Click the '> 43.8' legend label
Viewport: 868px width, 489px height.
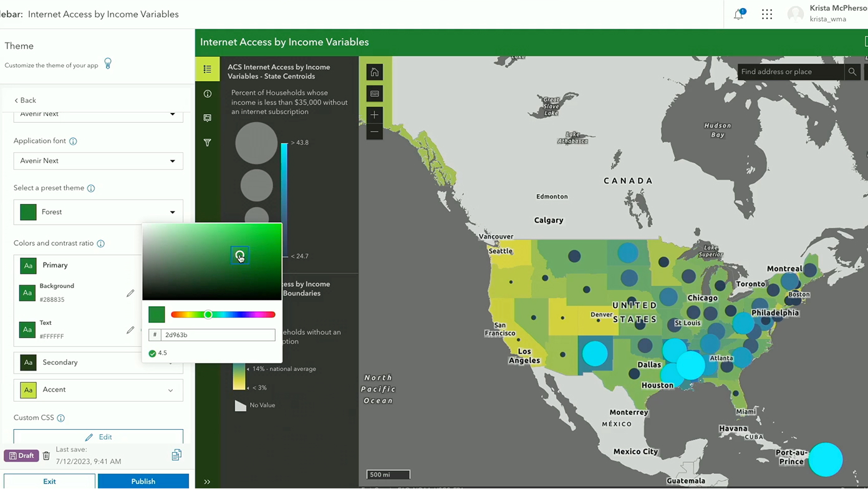(300, 143)
